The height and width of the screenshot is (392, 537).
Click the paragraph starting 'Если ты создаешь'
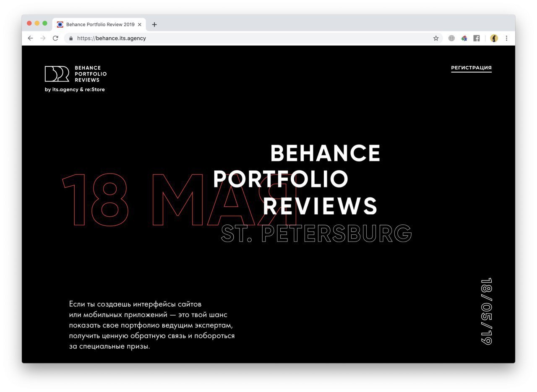tap(152, 325)
